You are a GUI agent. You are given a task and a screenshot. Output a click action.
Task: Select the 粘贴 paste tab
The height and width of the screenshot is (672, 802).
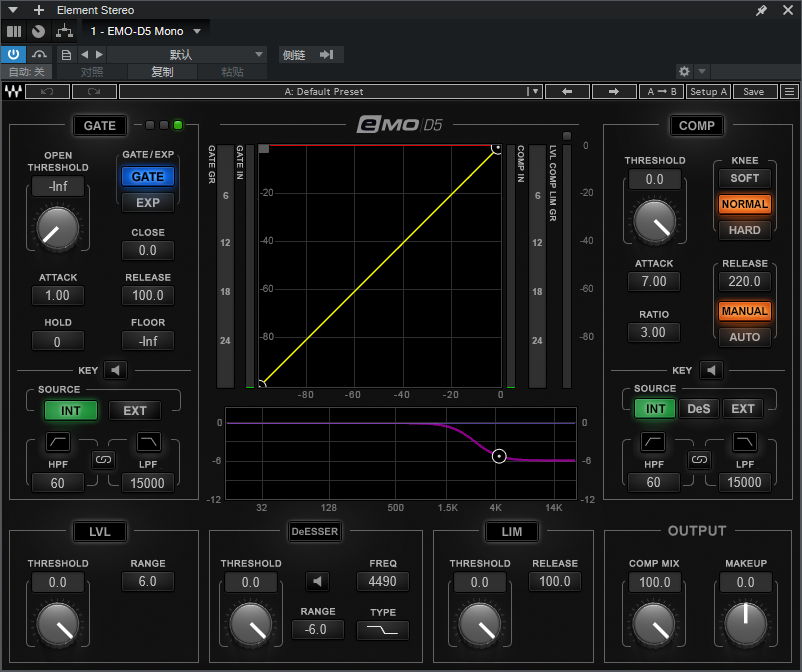click(232, 72)
